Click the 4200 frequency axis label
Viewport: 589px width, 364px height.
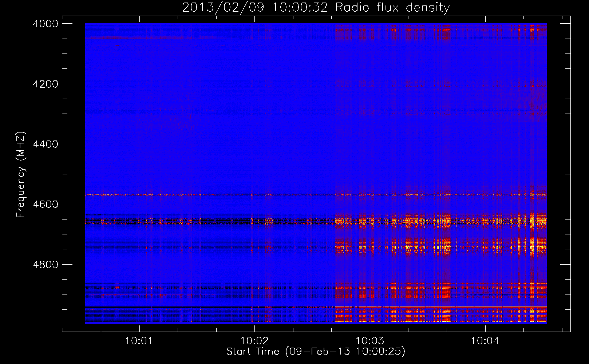pyautogui.click(x=46, y=84)
